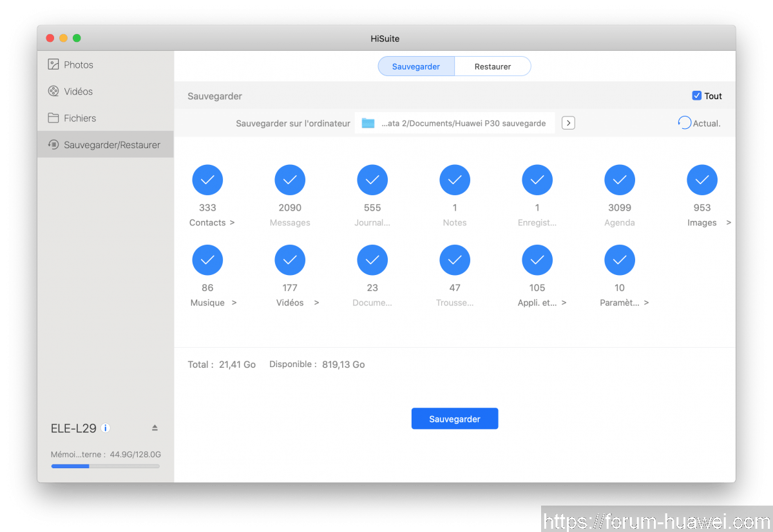The height and width of the screenshot is (532, 773).
Task: Switch to the Restaurer tab
Action: point(492,66)
